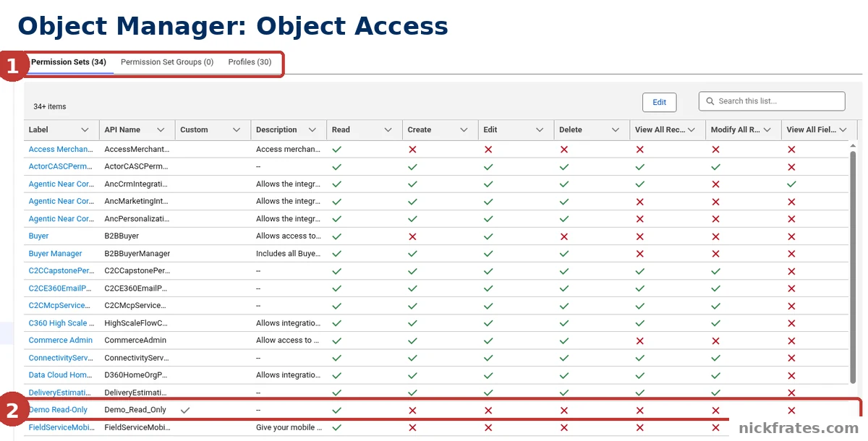Click Delete X icon in Access Merchant row
868x441 pixels.
[564, 150]
